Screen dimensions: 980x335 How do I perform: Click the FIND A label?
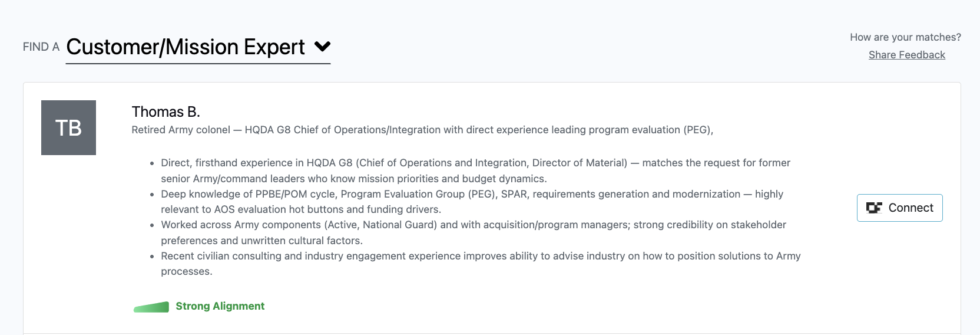pyautogui.click(x=41, y=47)
